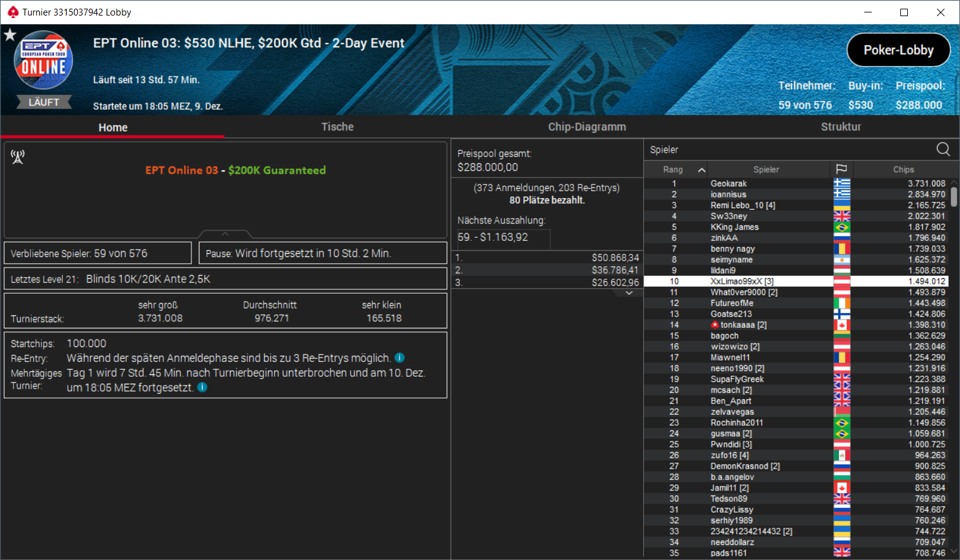Select player Ben_Apart row
This screenshot has width=960, height=560.
pyautogui.click(x=797, y=400)
